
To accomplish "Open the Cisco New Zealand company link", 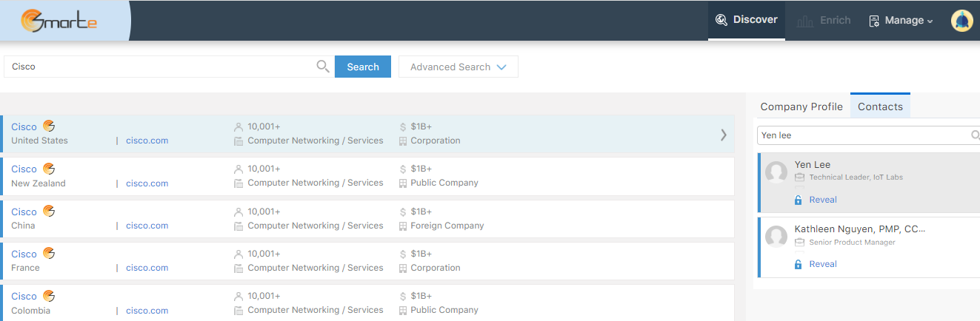I will pyautogui.click(x=24, y=169).
